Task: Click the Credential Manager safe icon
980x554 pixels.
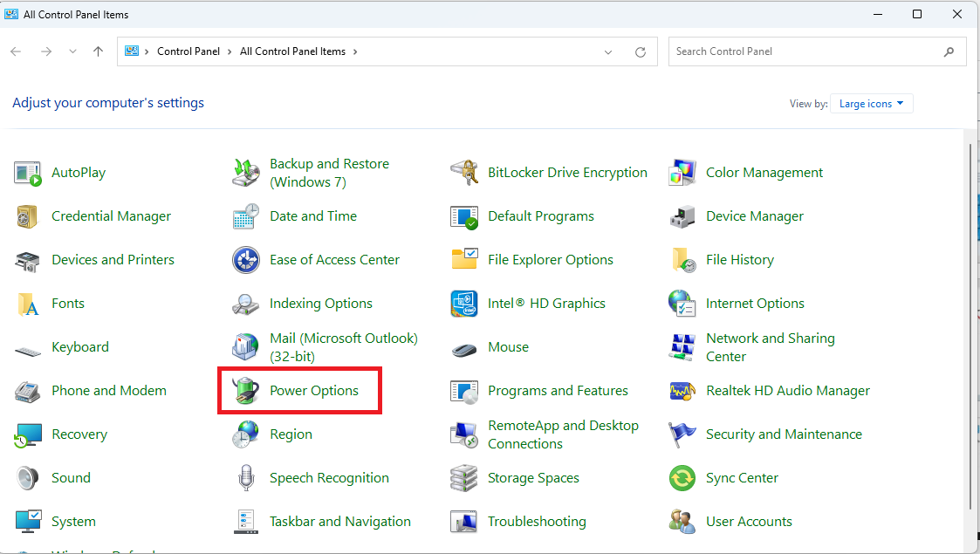Action: point(28,216)
